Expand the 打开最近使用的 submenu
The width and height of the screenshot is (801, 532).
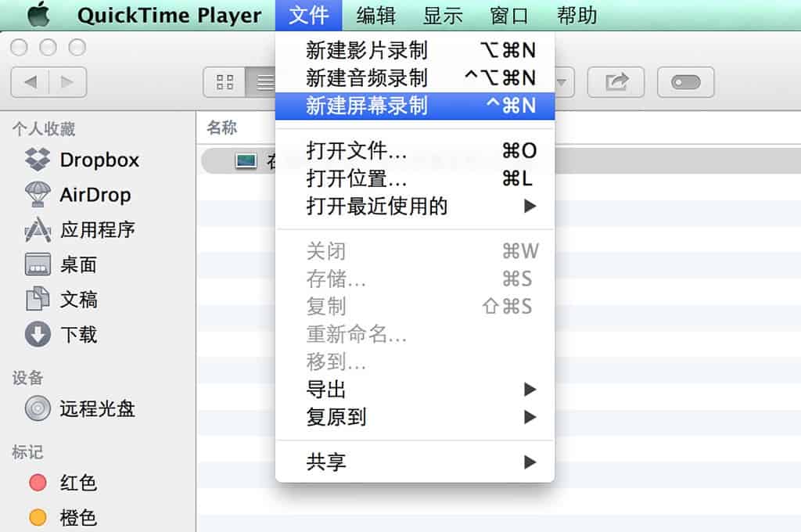pos(415,206)
